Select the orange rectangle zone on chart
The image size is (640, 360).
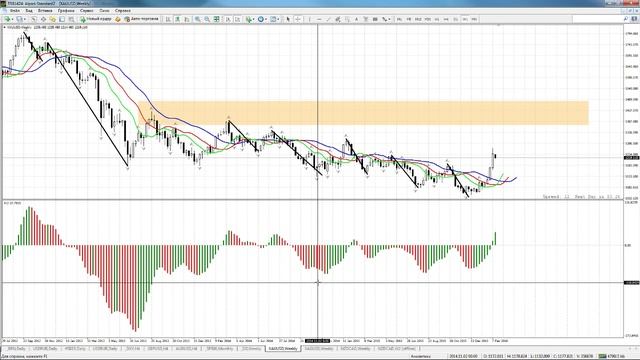[363, 113]
